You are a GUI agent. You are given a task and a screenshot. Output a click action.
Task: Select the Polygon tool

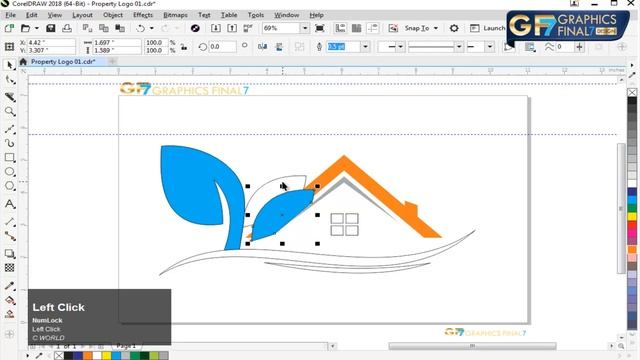(10, 186)
